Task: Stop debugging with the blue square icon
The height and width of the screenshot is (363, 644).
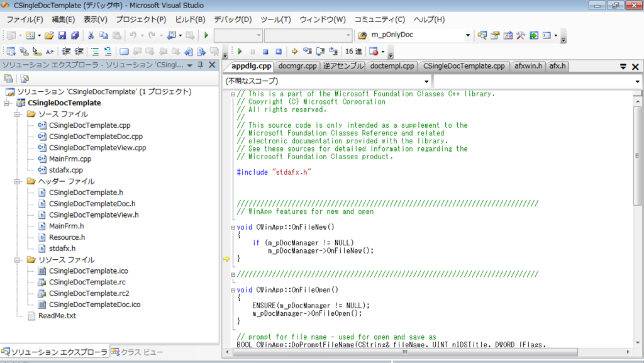Action: point(265,52)
